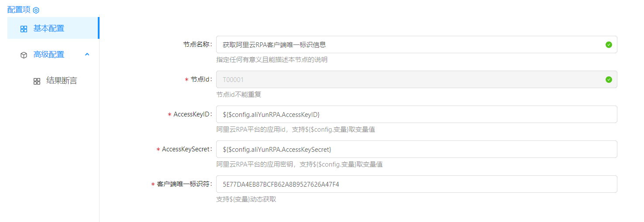644x222 pixels.
Task: Click the cube icon beside 高级配置
Action: [24, 55]
